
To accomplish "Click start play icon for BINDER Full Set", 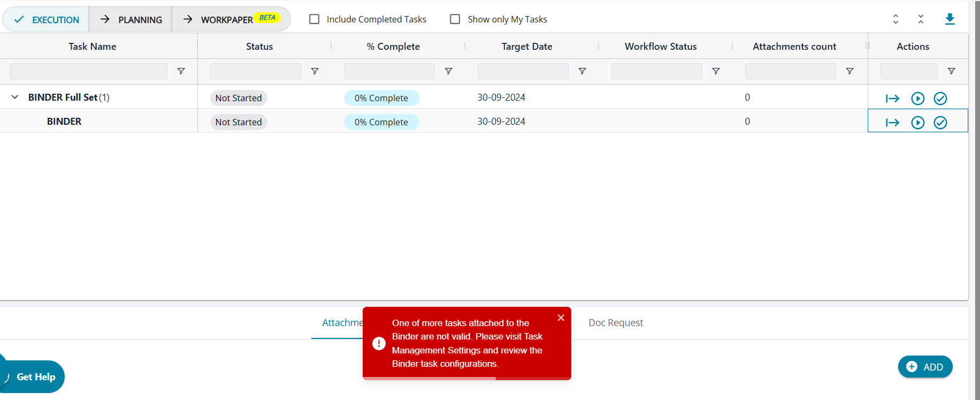I will (917, 99).
